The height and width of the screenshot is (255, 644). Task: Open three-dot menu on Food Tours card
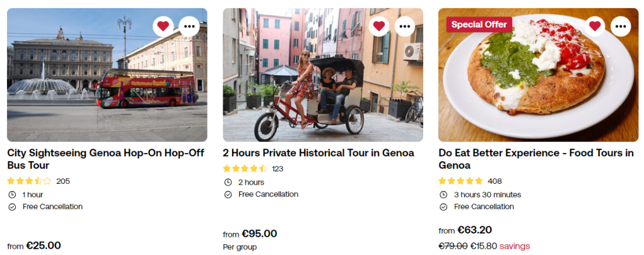point(621,26)
